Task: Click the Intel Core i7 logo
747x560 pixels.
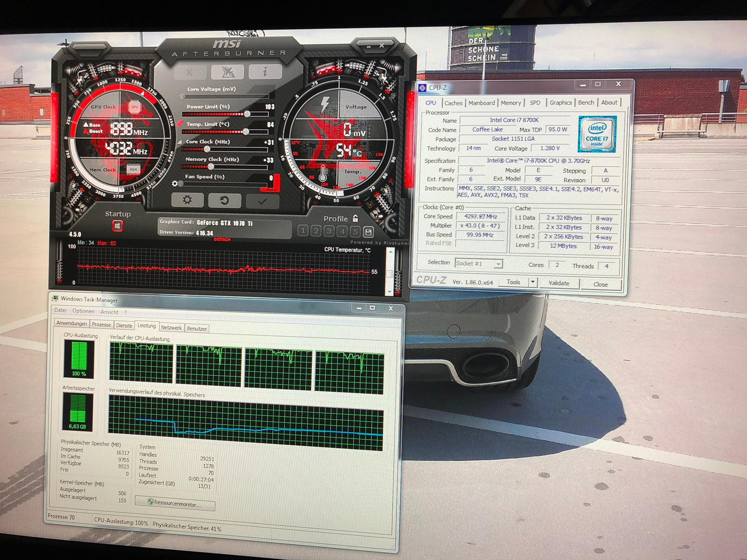Action: [597, 134]
